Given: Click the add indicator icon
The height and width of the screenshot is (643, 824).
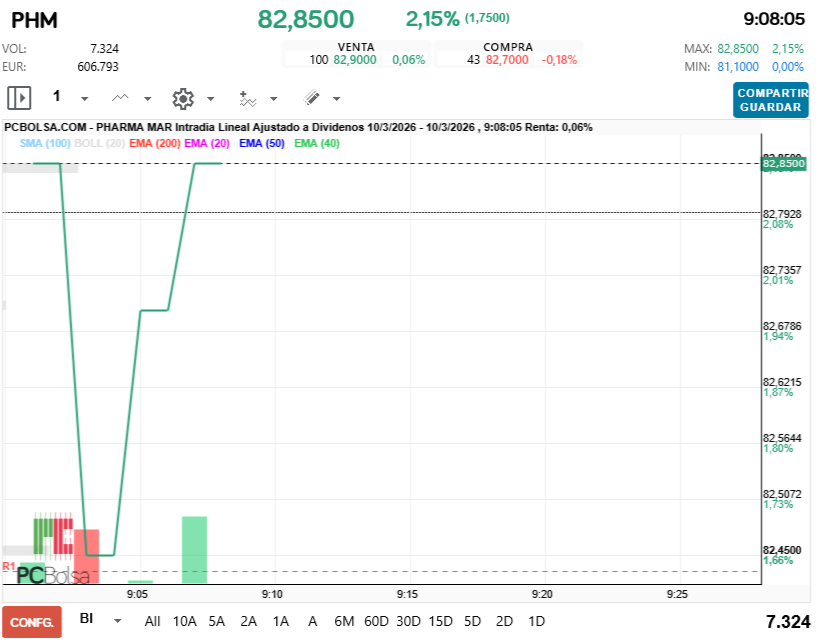Looking at the screenshot, I should point(248,97).
